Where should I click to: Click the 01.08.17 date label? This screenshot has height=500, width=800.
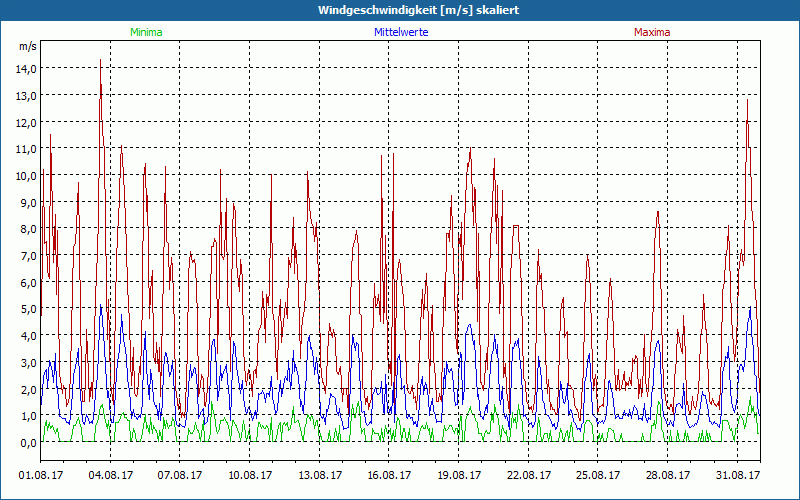tap(41, 475)
